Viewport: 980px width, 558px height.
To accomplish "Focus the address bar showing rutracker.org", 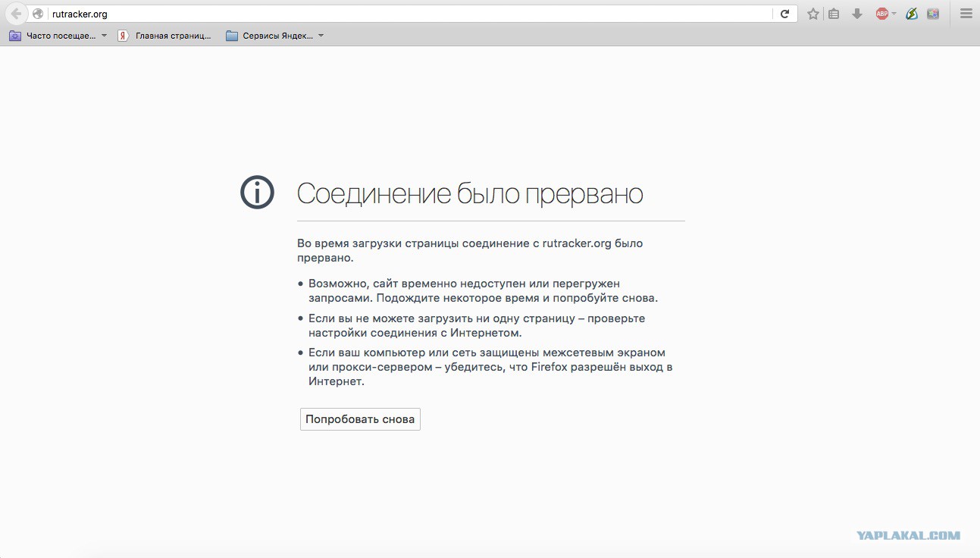I will pyautogui.click(x=409, y=14).
